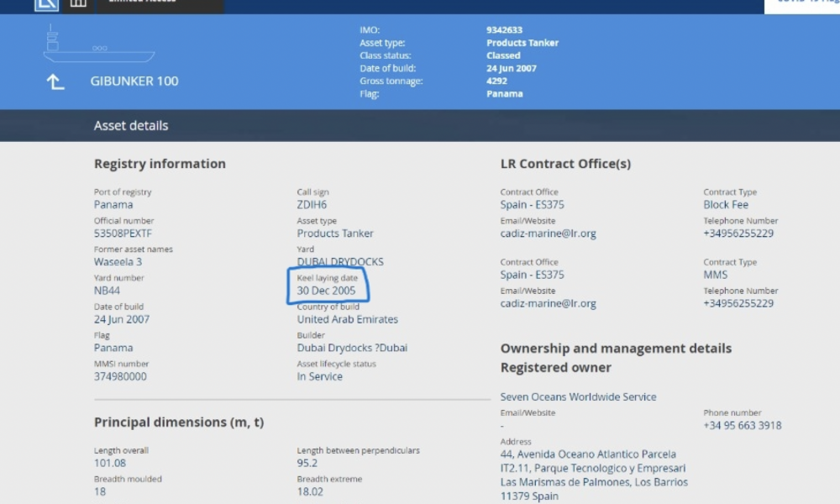Select IMO number 9342633
Screen dimensions: 840x504
click(504, 30)
